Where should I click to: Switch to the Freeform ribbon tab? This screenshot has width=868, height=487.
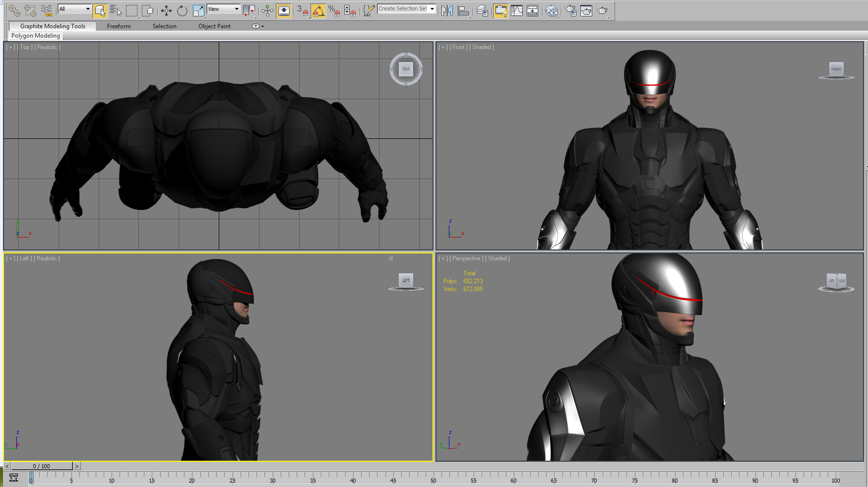(x=119, y=26)
